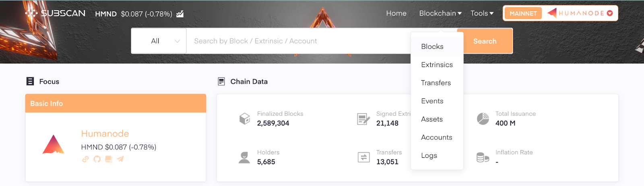Open the Humanode GitHub icon
The height and width of the screenshot is (186, 644).
pos(97,159)
